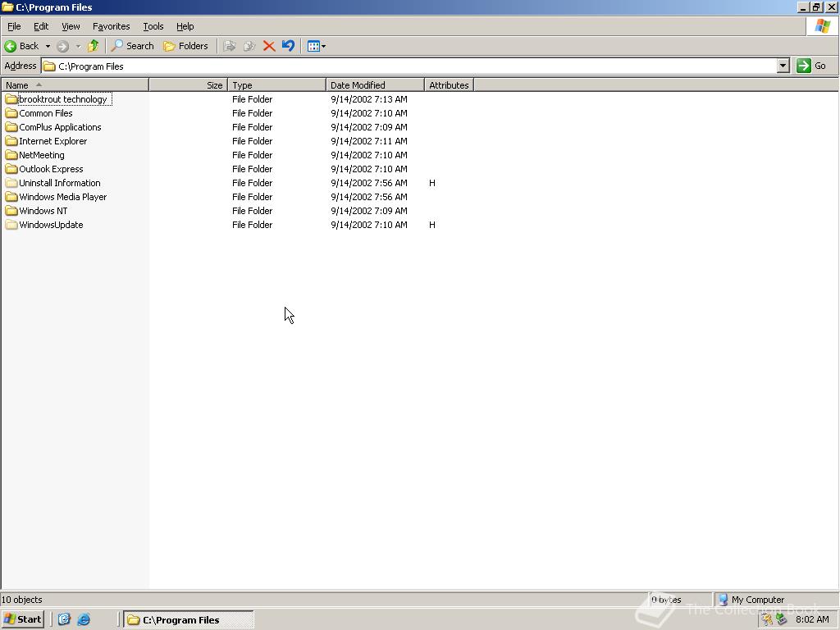
Task: Click the 'Outlook Express' name text
Action: tap(51, 169)
